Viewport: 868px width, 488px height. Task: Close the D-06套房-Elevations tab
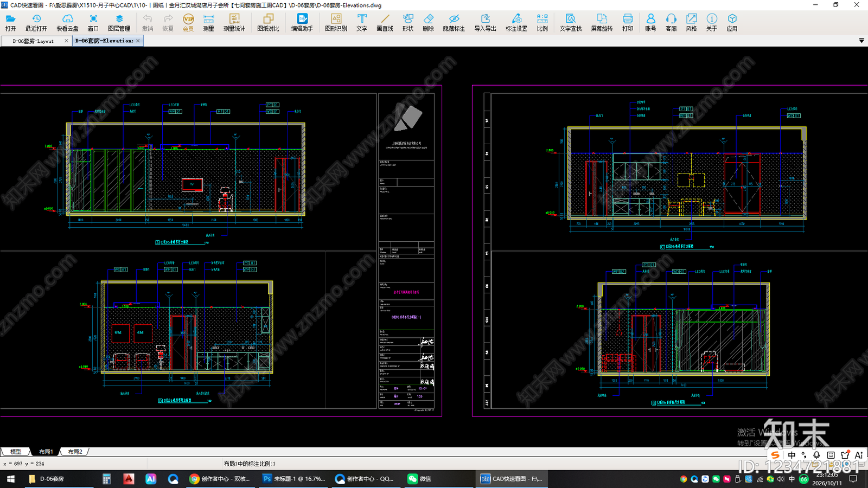pyautogui.click(x=138, y=41)
